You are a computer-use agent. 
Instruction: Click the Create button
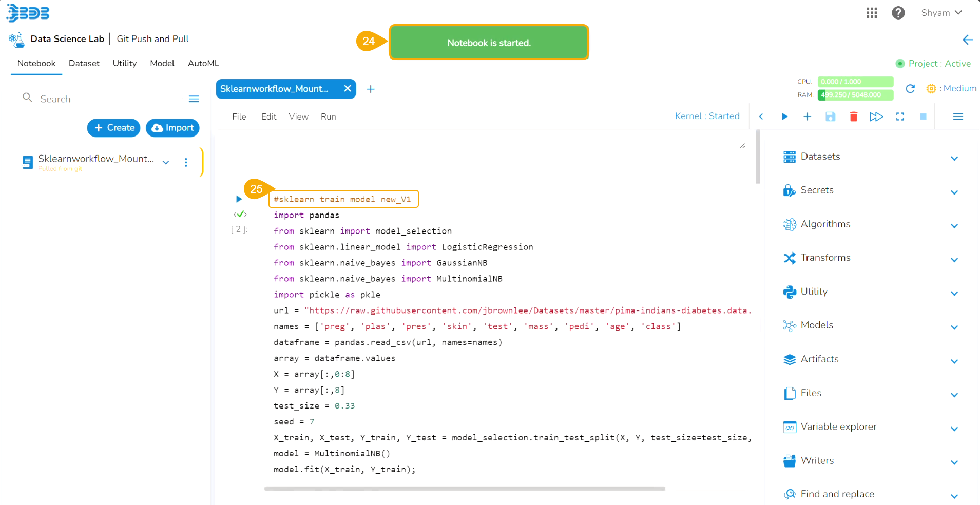pos(114,128)
